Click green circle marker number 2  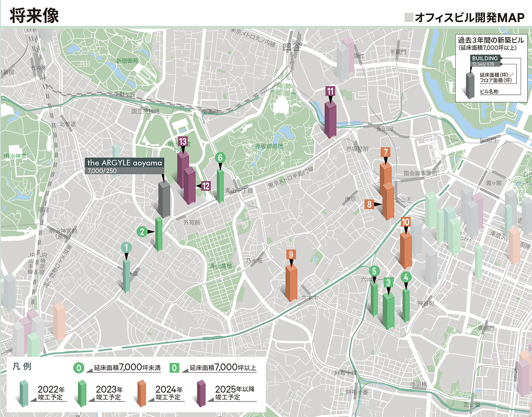[142, 231]
